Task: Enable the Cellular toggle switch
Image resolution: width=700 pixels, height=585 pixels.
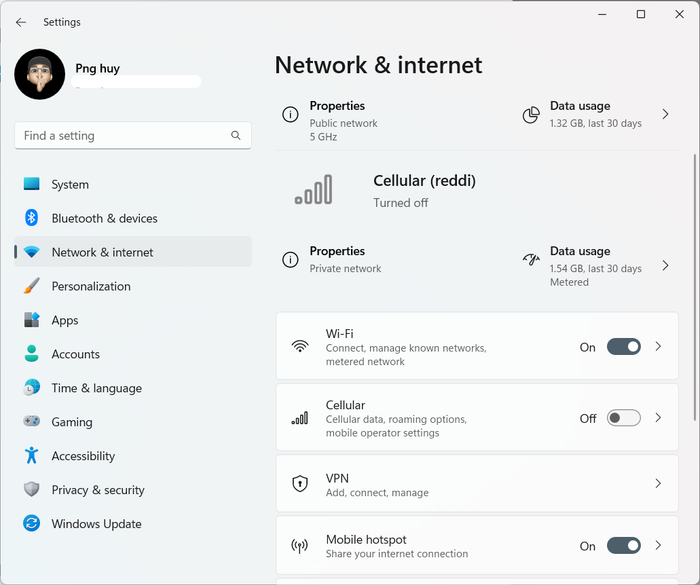Action: coord(624,418)
